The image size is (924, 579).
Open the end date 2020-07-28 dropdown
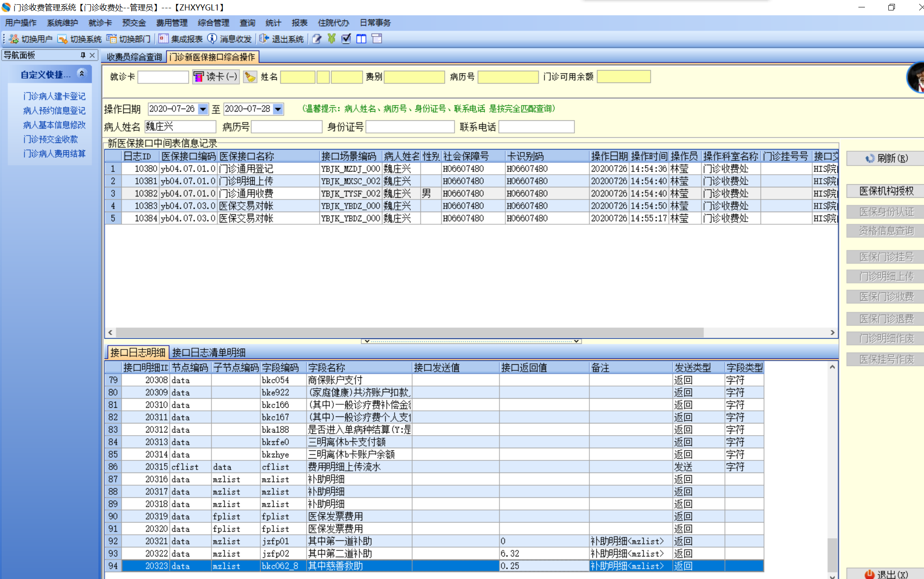click(x=278, y=109)
